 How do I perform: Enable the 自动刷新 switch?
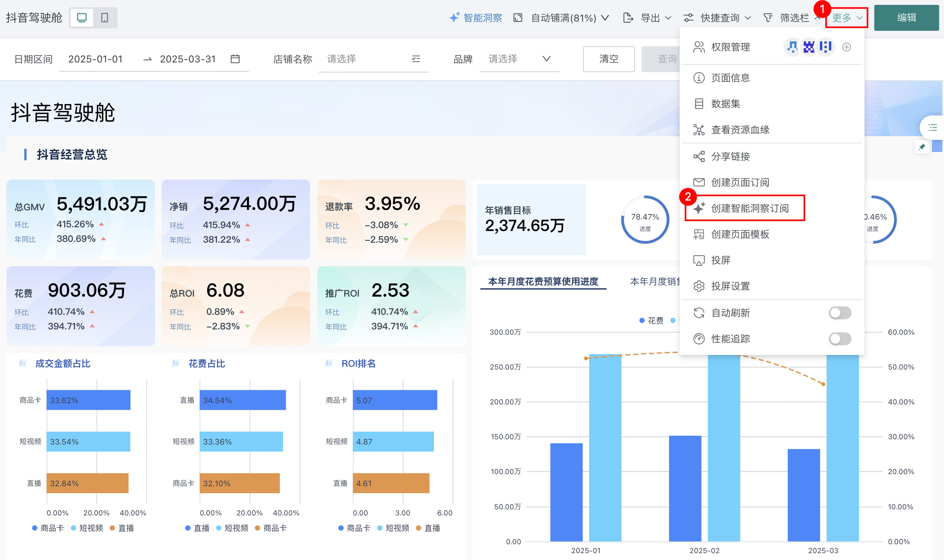(840, 313)
